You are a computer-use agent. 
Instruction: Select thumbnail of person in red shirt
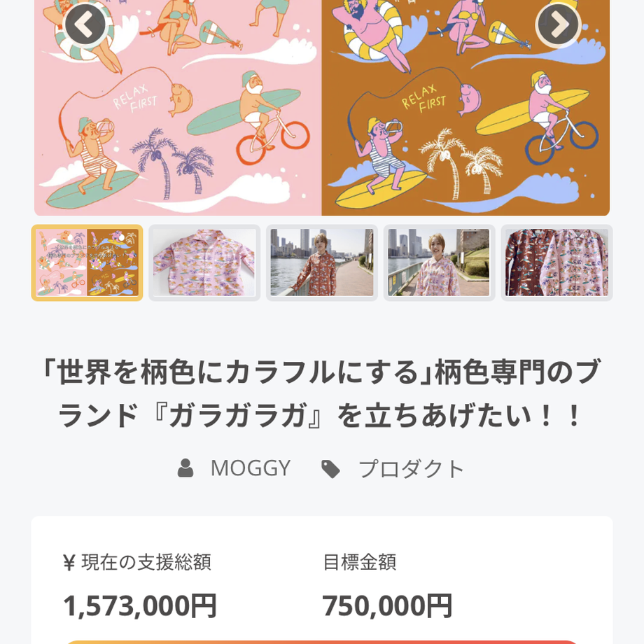[322, 263]
